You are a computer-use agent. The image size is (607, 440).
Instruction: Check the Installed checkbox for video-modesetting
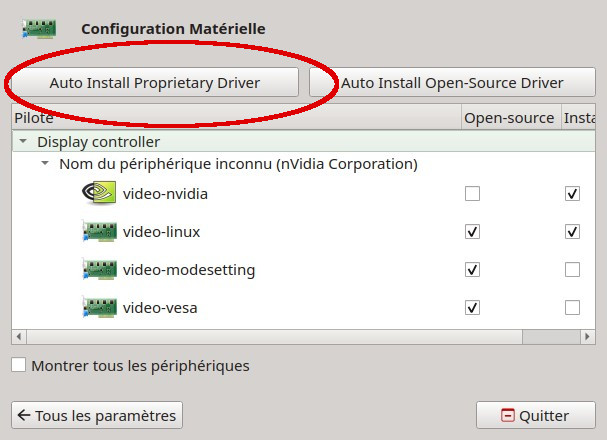pyautogui.click(x=572, y=269)
